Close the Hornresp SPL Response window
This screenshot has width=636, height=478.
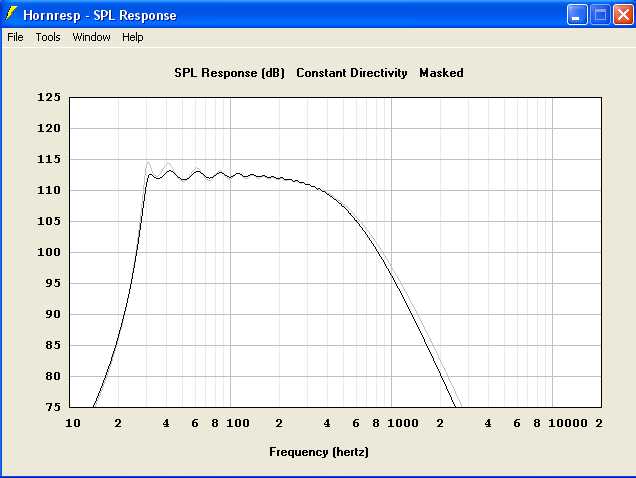pyautogui.click(x=622, y=15)
